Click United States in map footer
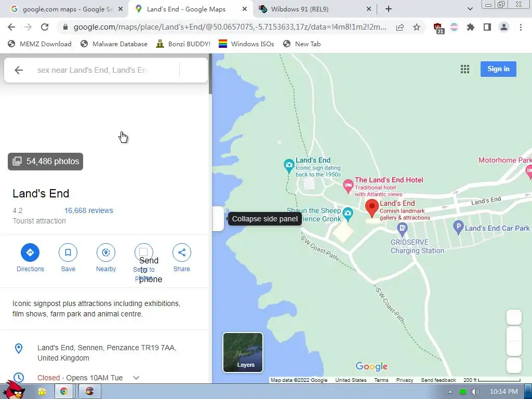The image size is (532, 399). 351,380
